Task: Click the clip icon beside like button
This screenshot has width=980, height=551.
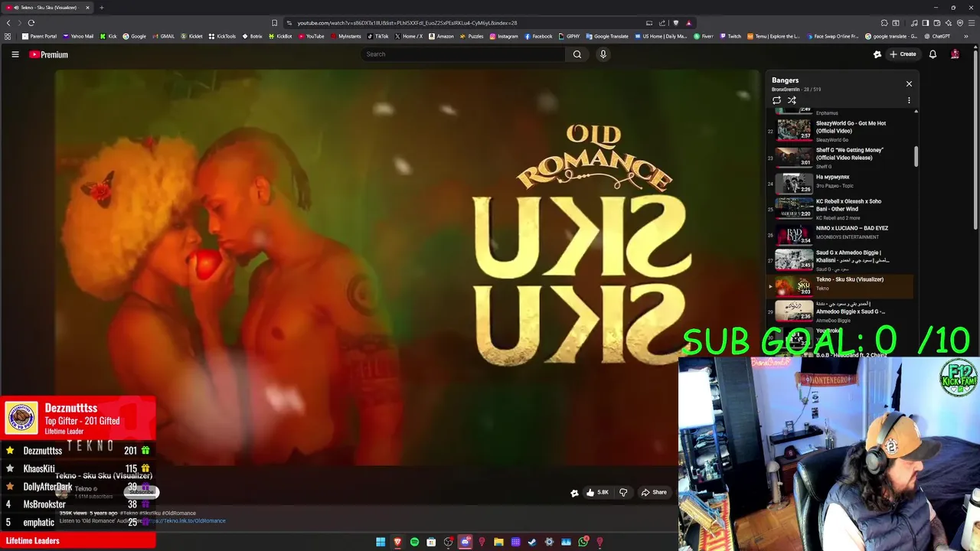Action: click(x=574, y=493)
